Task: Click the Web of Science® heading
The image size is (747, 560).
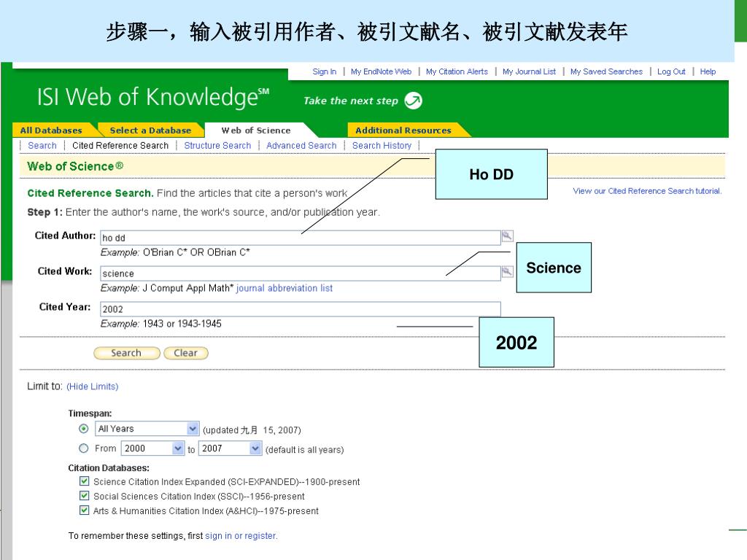Action: coord(75,166)
